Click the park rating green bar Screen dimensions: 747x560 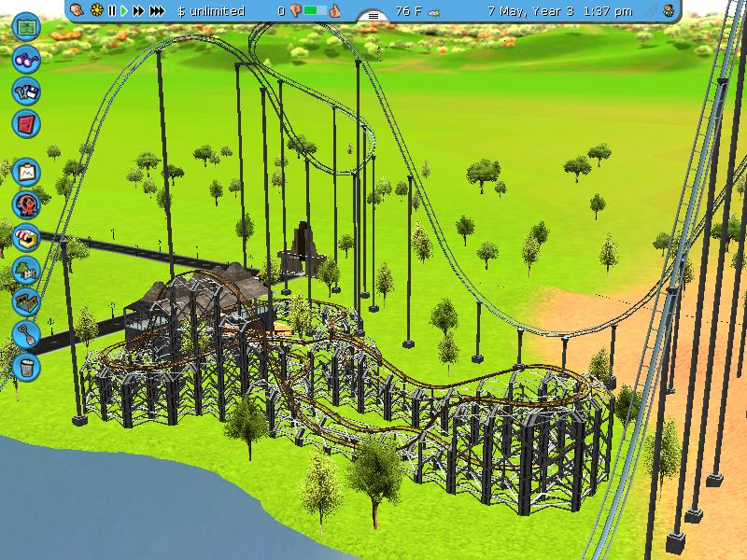(x=317, y=11)
